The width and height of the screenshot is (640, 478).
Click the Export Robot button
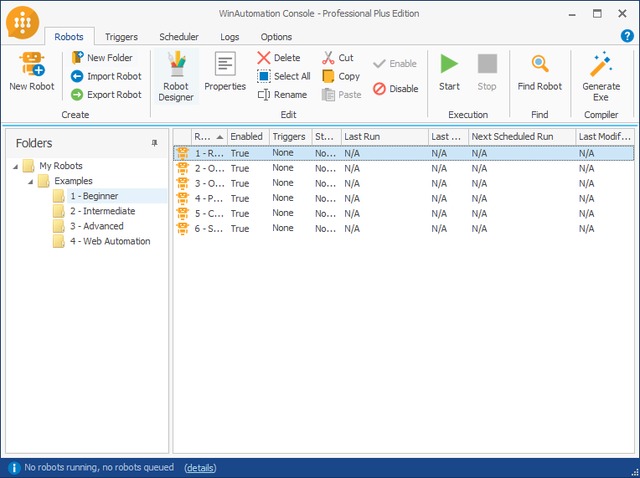click(106, 95)
